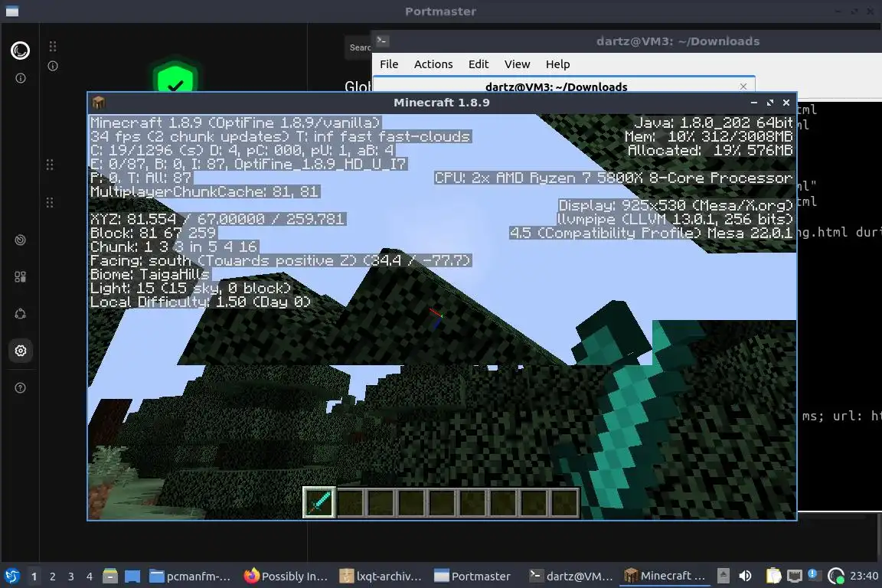This screenshot has width=882, height=588.
Task: Open the network connection tray icon
Action: point(794,577)
